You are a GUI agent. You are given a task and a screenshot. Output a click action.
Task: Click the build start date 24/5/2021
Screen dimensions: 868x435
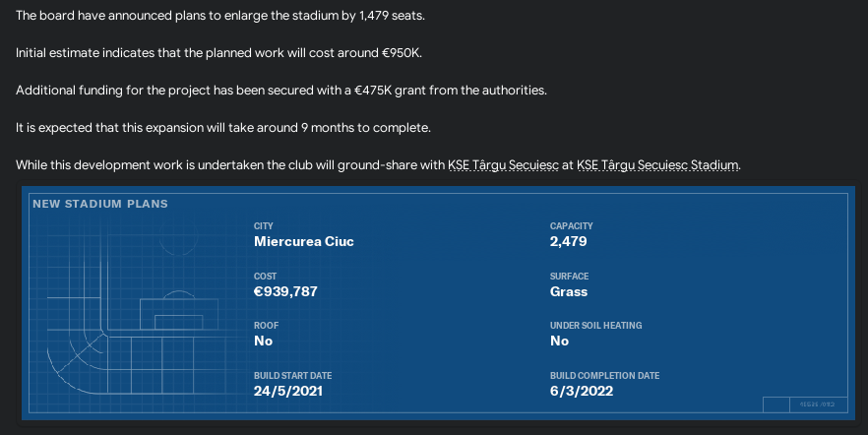click(x=287, y=391)
